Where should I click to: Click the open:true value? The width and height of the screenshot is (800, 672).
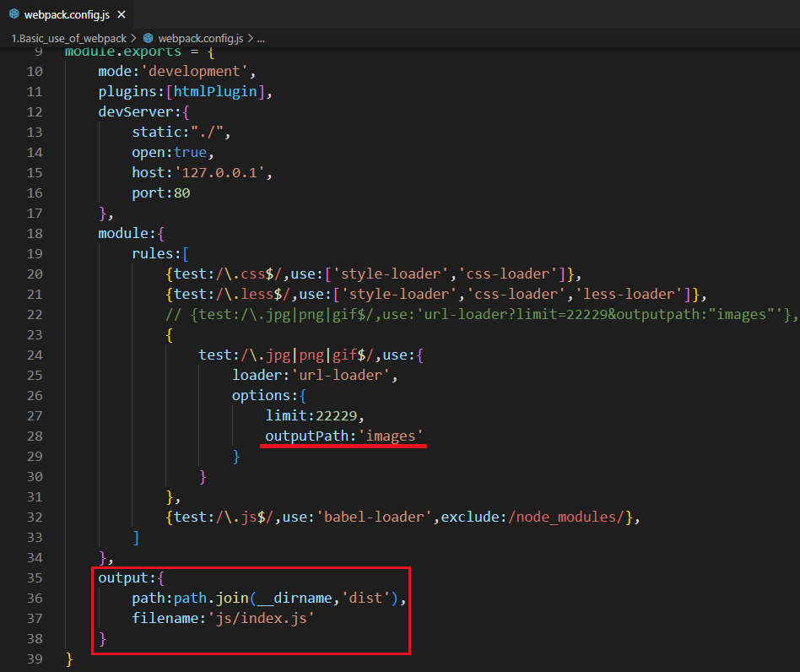coord(190,153)
